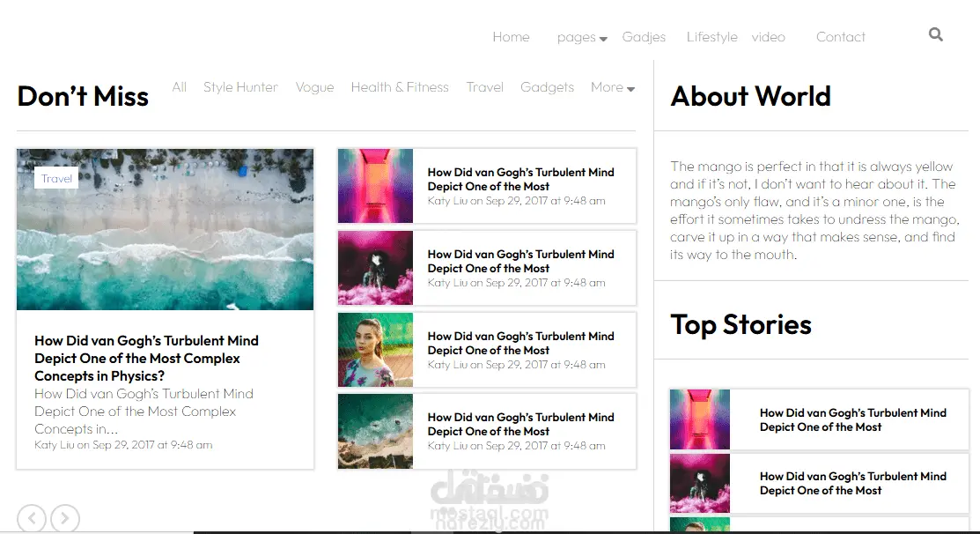
Task: Go to previous slide arrow
Action: tap(31, 518)
